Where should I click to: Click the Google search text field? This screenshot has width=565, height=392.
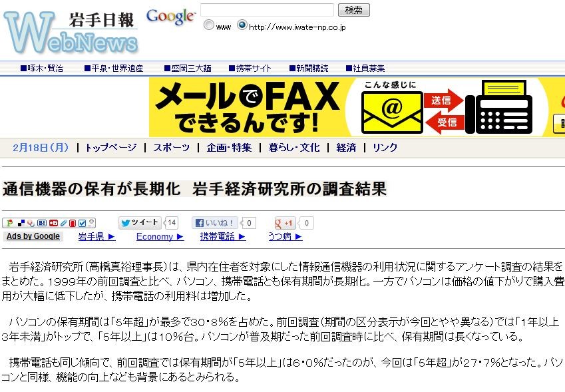[x=267, y=10]
